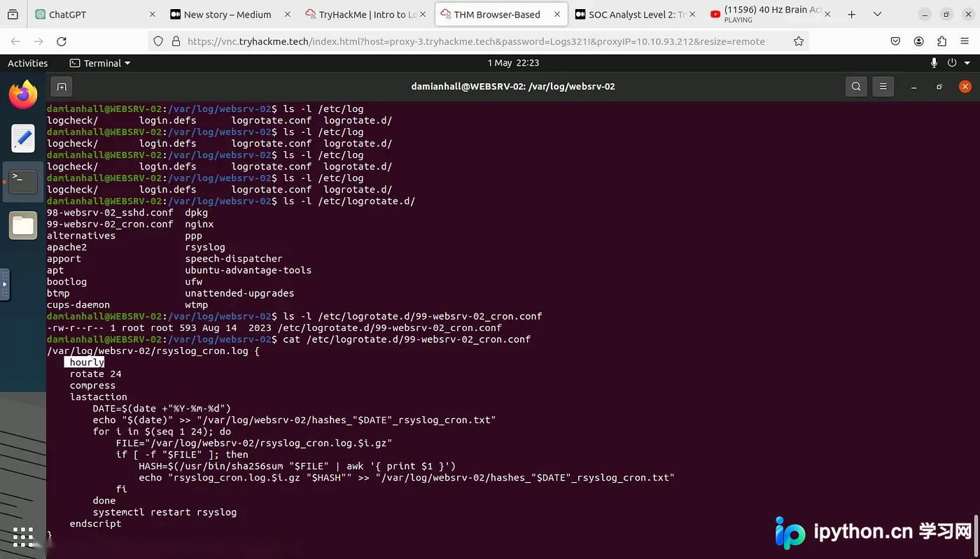Viewport: 980px width, 559px height.
Task: Show site security lock details
Action: point(176,41)
